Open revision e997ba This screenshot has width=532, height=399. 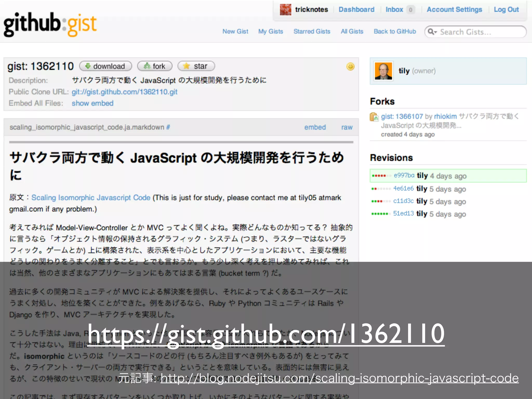click(x=404, y=176)
